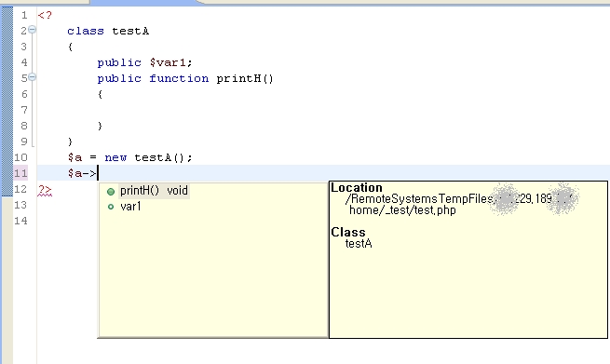
Task: Click '$a = new testA();' line
Action: pyautogui.click(x=130, y=157)
